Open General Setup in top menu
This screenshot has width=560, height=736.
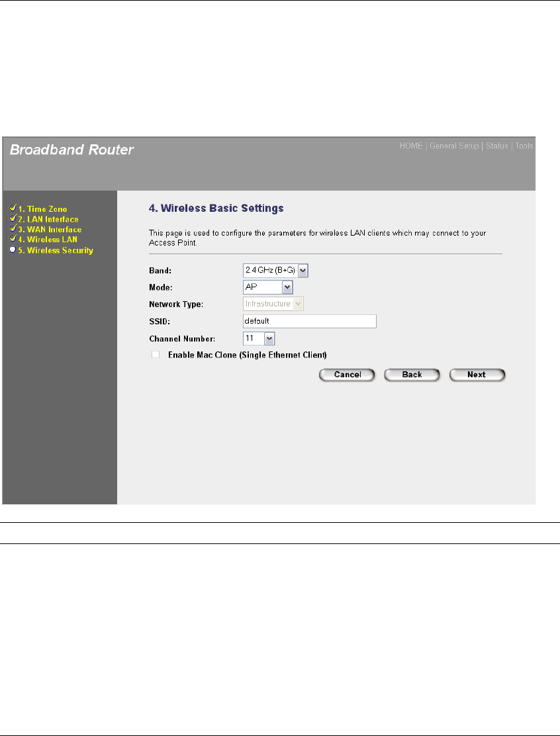coord(454,146)
